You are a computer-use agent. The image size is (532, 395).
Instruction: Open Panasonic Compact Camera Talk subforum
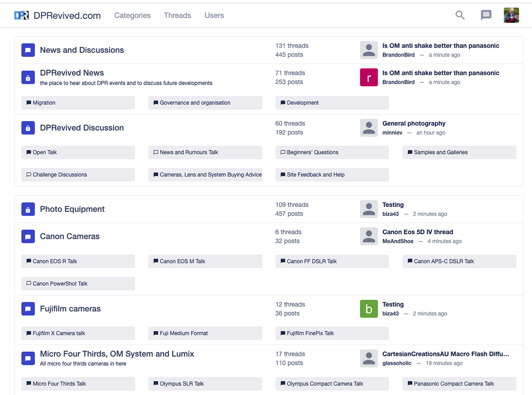coord(459,384)
